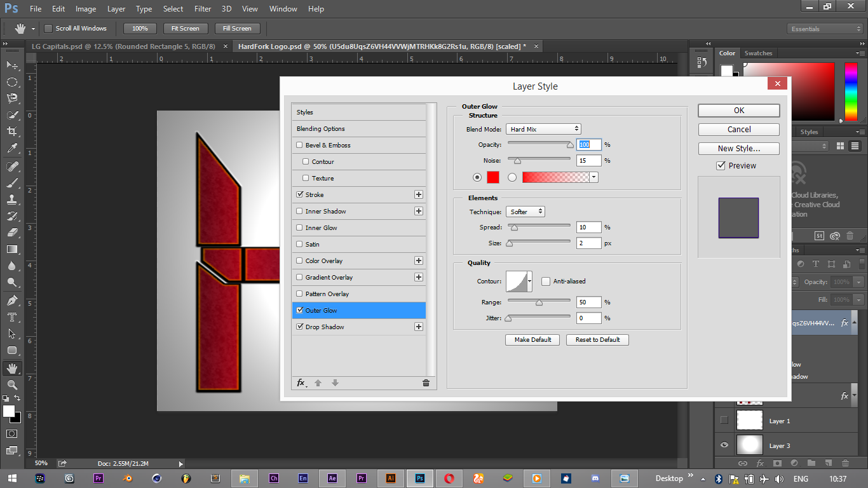The height and width of the screenshot is (488, 868).
Task: Select the Path Selection tool
Action: [x=12, y=334]
